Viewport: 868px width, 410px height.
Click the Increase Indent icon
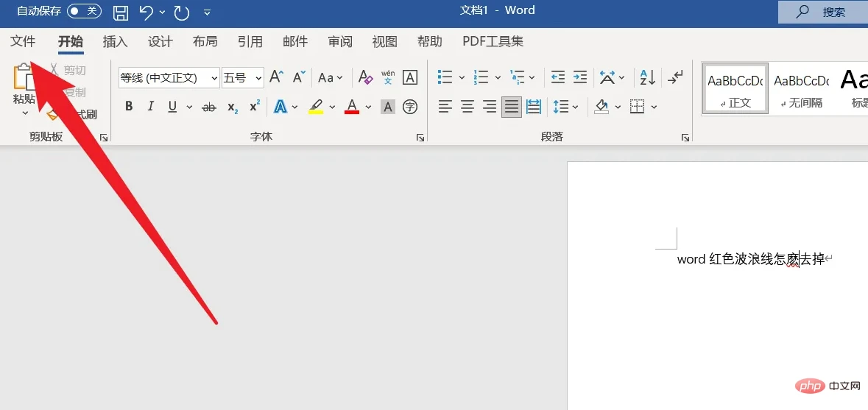click(x=579, y=77)
